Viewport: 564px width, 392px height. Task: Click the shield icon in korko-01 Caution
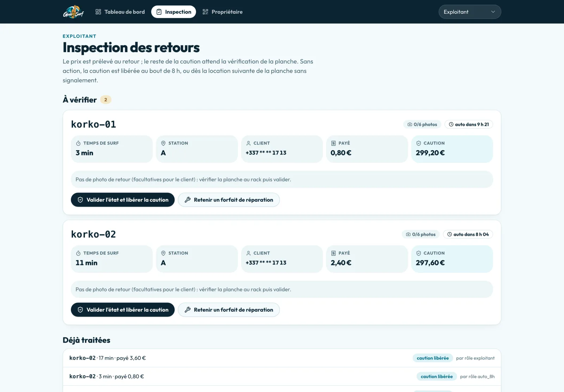point(418,143)
